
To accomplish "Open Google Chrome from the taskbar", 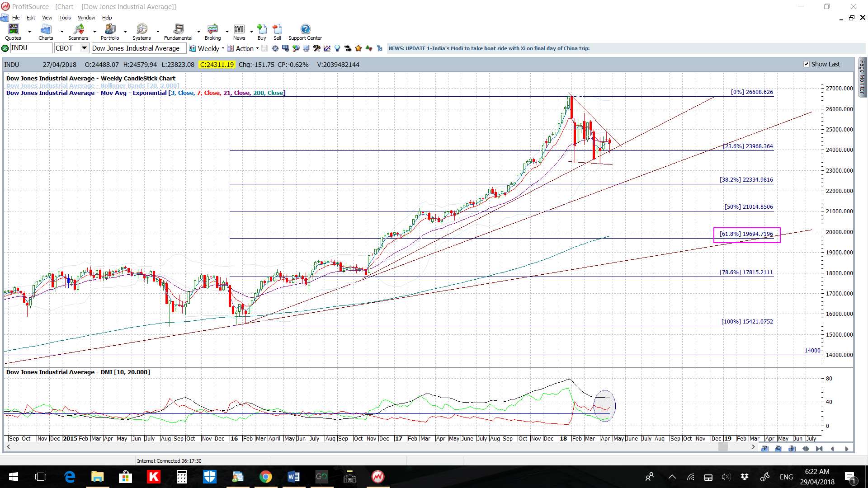I will (x=265, y=477).
